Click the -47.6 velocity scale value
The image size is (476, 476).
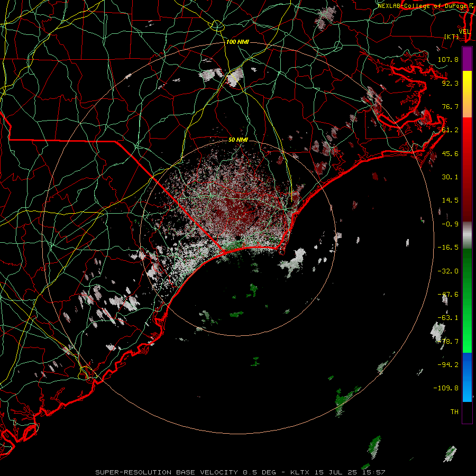[x=448, y=295]
